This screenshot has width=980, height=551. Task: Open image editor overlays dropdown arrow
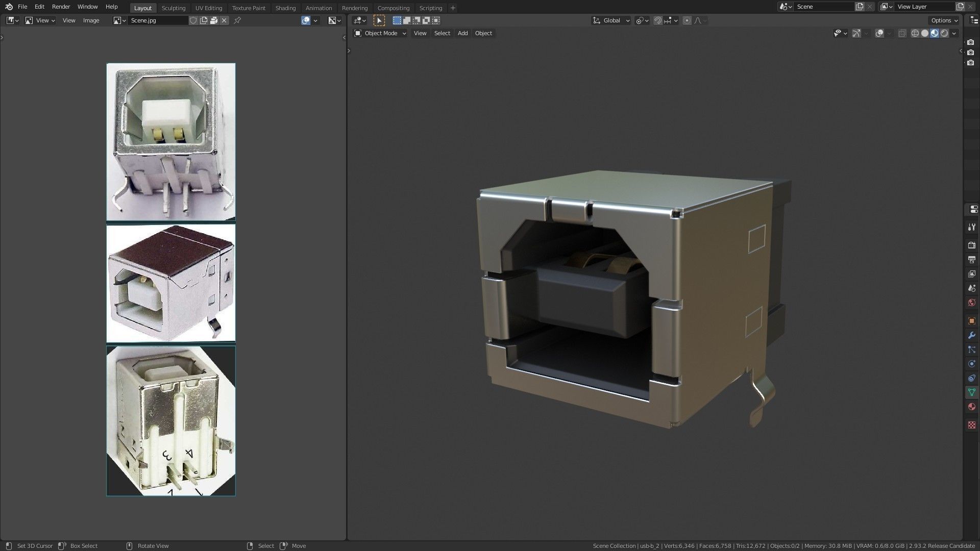coord(315,20)
